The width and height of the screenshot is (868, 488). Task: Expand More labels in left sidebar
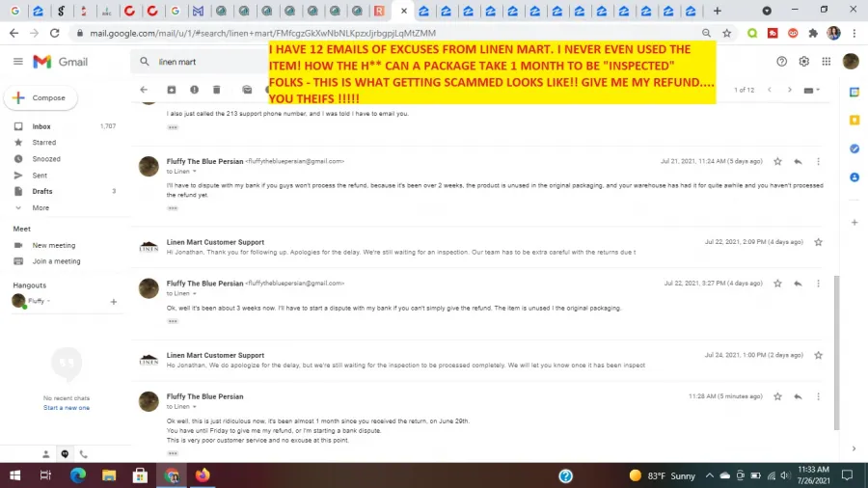(x=41, y=207)
